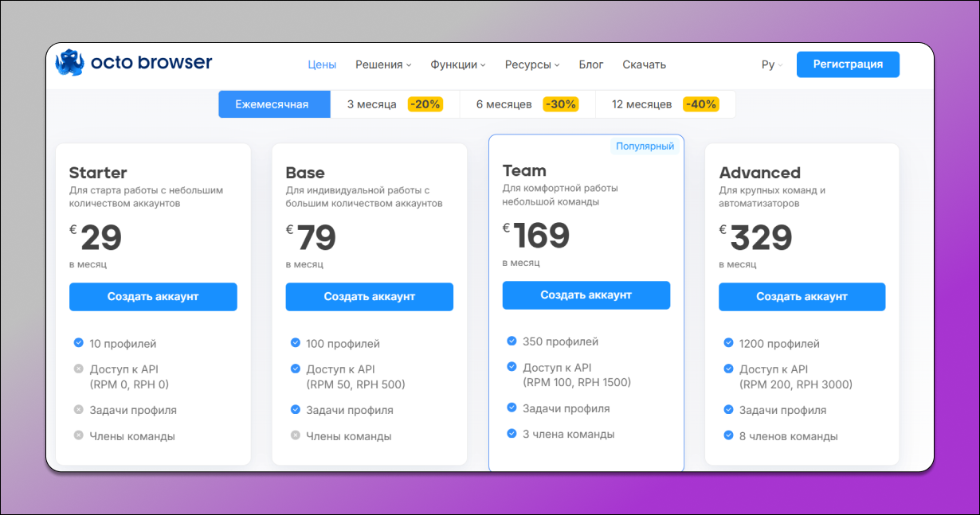Screen dimensions: 980x515
Task: Click the cross icon beside Base Члены команды
Action: click(295, 435)
